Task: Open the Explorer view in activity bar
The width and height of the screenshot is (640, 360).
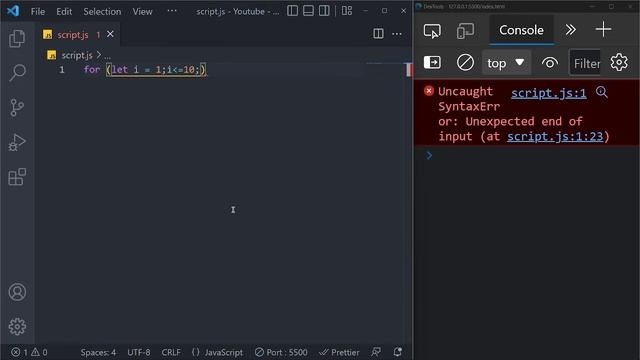Action: (x=17, y=39)
